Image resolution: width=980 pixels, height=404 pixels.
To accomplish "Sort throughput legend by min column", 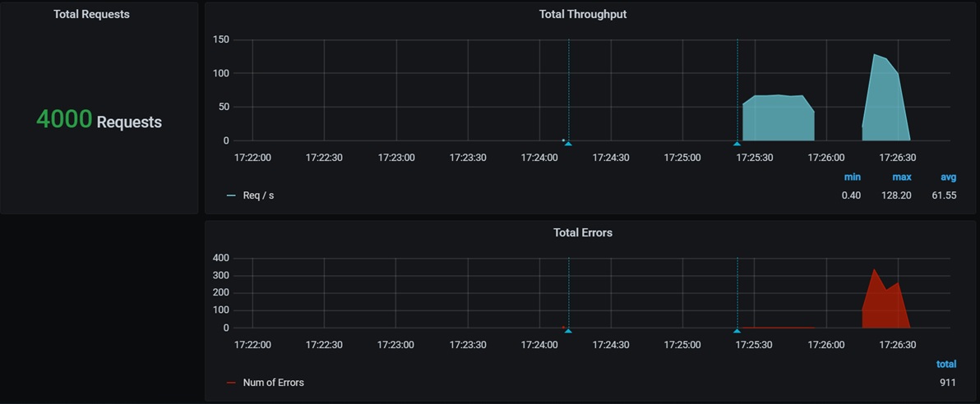I will pyautogui.click(x=852, y=177).
